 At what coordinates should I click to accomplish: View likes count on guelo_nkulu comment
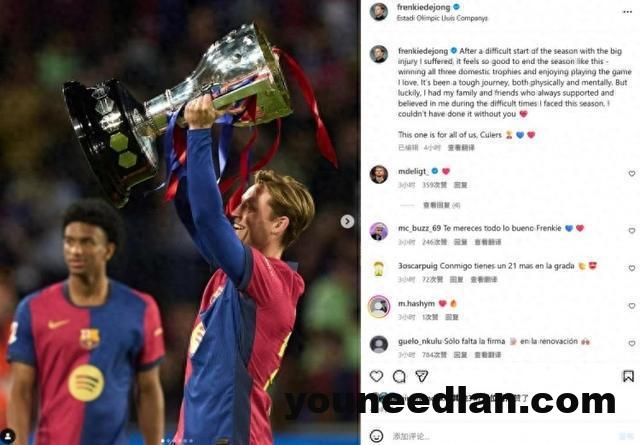click(x=434, y=355)
